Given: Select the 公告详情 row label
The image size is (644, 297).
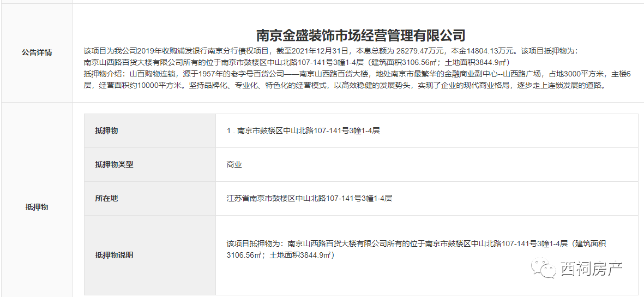Looking at the screenshot, I should 37,52.
